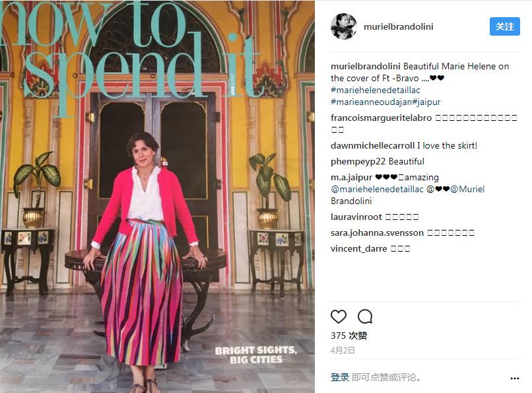532x393 pixels.
Task: Open the magazine cover photo
Action: (157, 197)
